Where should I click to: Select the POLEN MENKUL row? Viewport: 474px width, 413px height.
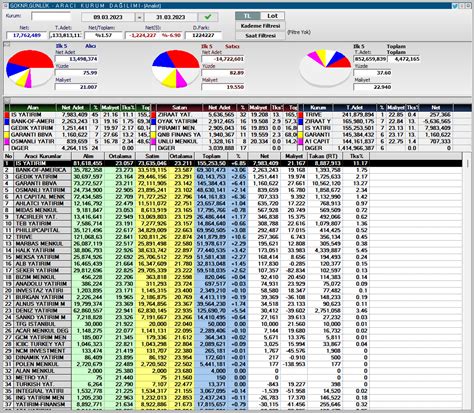click(233, 364)
